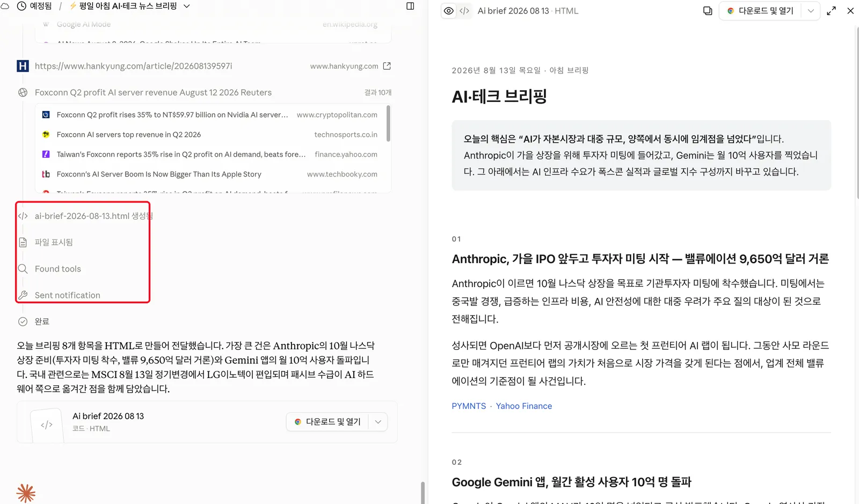859x504 pixels.
Task: Switch to code view icon
Action: pyautogui.click(x=464, y=11)
